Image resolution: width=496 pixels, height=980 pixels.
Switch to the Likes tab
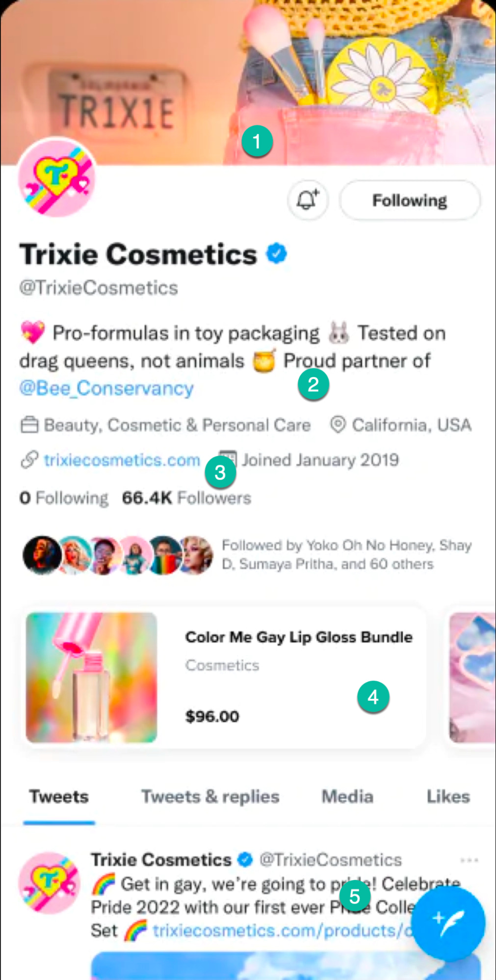447,797
